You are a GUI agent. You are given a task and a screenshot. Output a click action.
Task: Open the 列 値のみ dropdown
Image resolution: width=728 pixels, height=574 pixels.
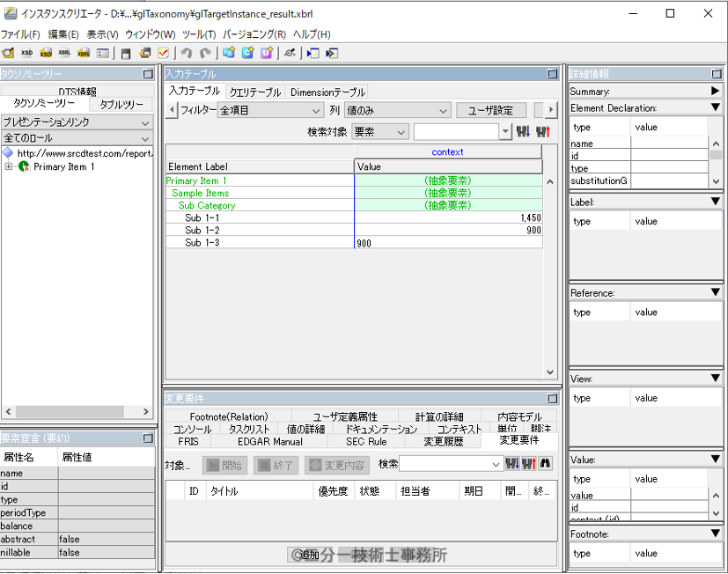pyautogui.click(x=397, y=111)
